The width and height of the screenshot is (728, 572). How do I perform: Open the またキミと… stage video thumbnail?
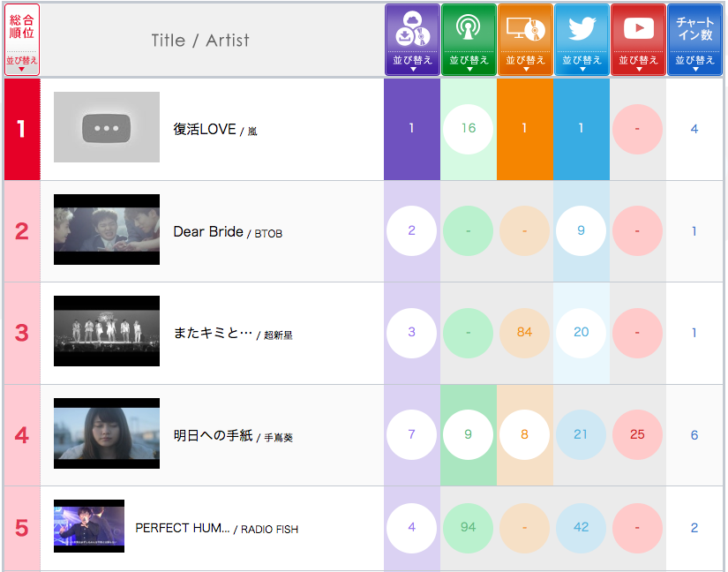pyautogui.click(x=107, y=332)
